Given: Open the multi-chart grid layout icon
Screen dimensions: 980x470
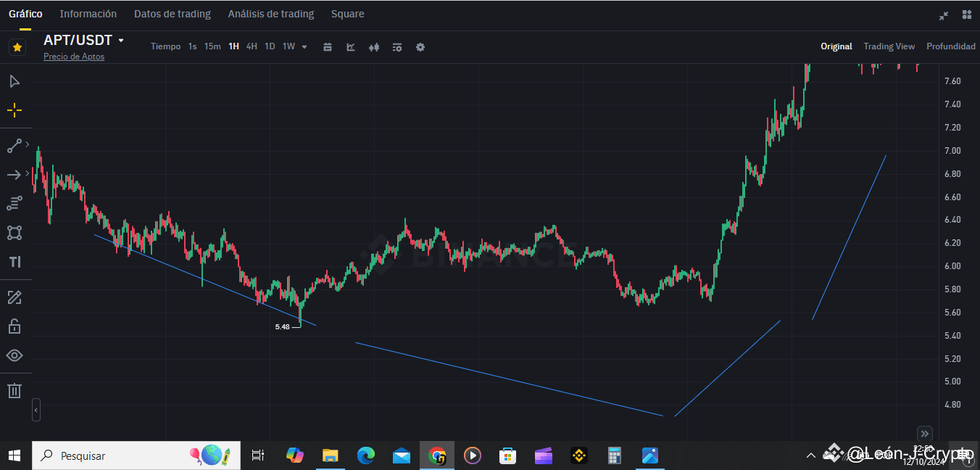Looking at the screenshot, I should pos(967,15).
